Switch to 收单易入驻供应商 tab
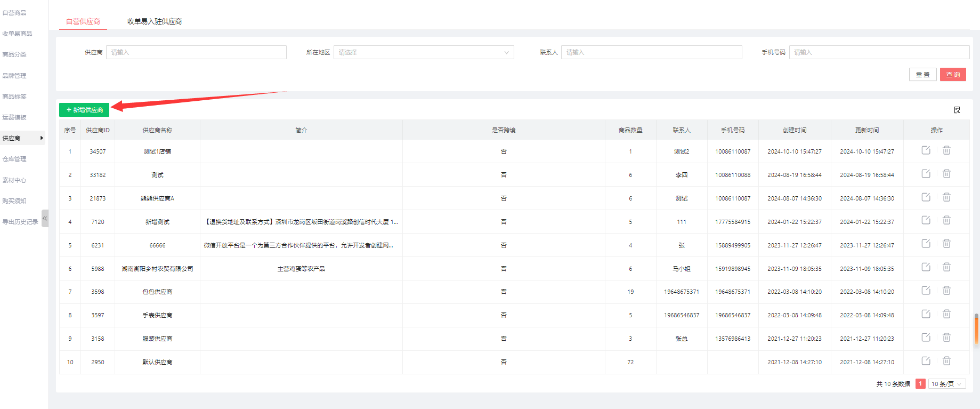Viewport: 980px width, 409px height. pos(155,21)
